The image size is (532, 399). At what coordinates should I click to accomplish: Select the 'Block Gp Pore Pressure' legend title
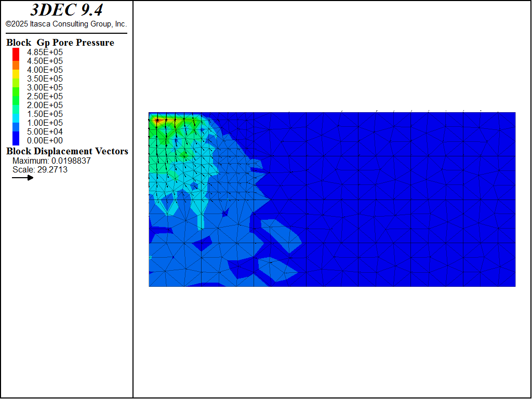click(x=60, y=43)
